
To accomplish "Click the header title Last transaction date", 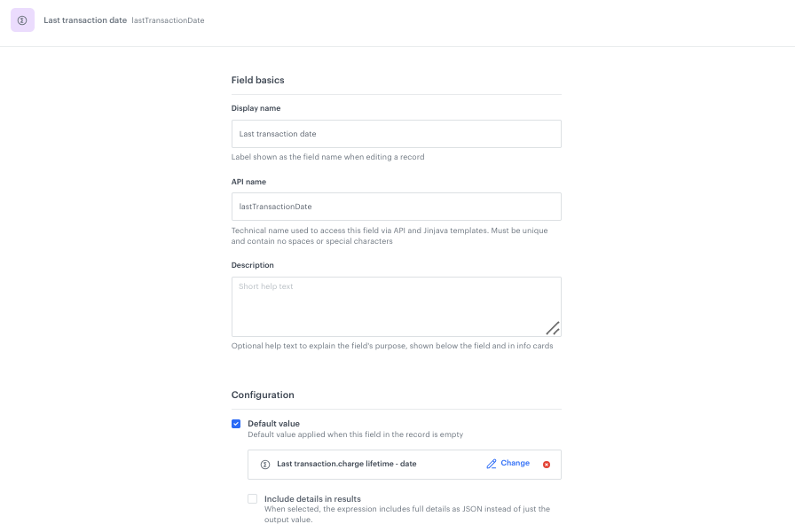I will (x=85, y=20).
